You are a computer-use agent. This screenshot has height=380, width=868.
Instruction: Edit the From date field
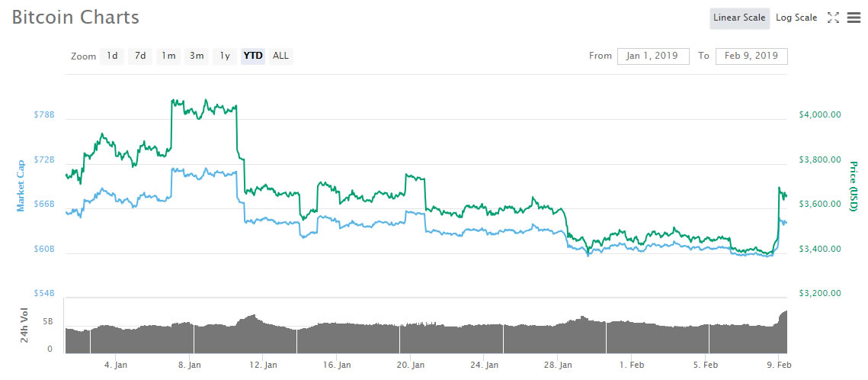tap(653, 56)
